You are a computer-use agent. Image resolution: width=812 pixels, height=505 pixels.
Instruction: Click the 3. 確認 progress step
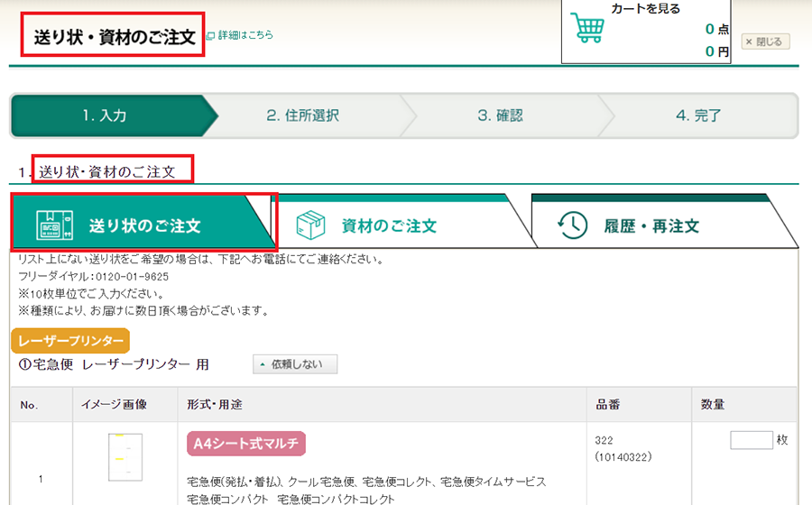click(500, 115)
